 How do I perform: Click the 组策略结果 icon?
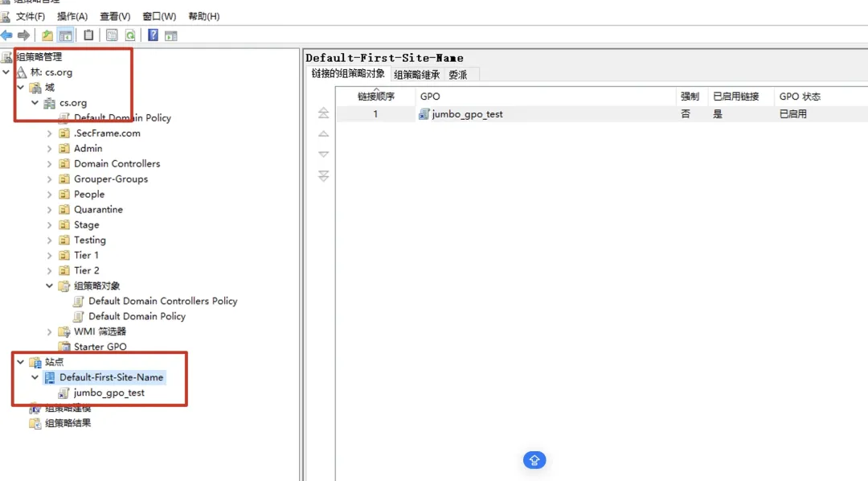pyautogui.click(x=35, y=423)
